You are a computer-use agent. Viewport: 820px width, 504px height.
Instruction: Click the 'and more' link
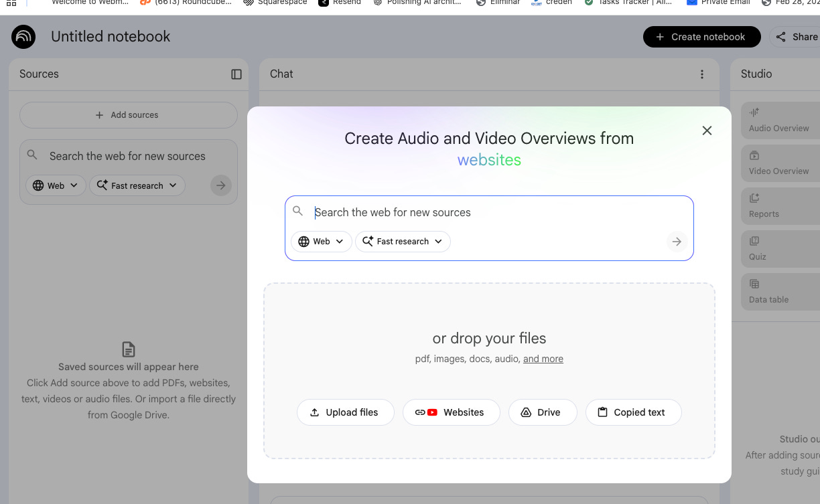[x=543, y=359]
